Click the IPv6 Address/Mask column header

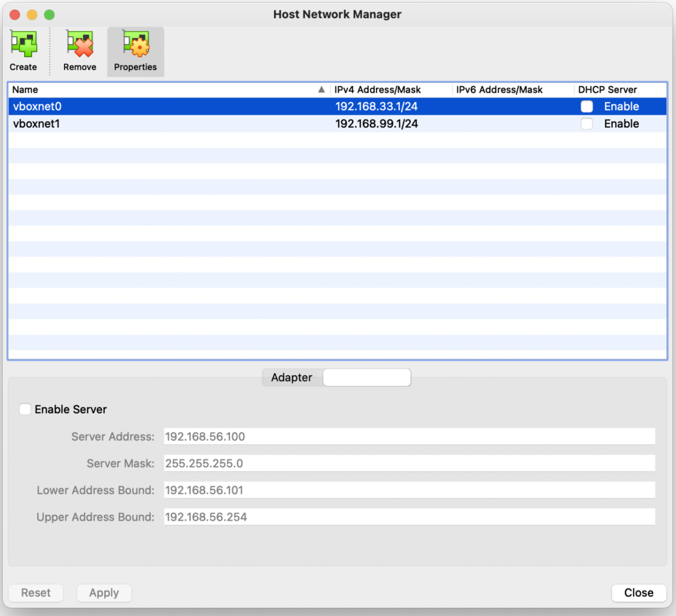coord(513,90)
